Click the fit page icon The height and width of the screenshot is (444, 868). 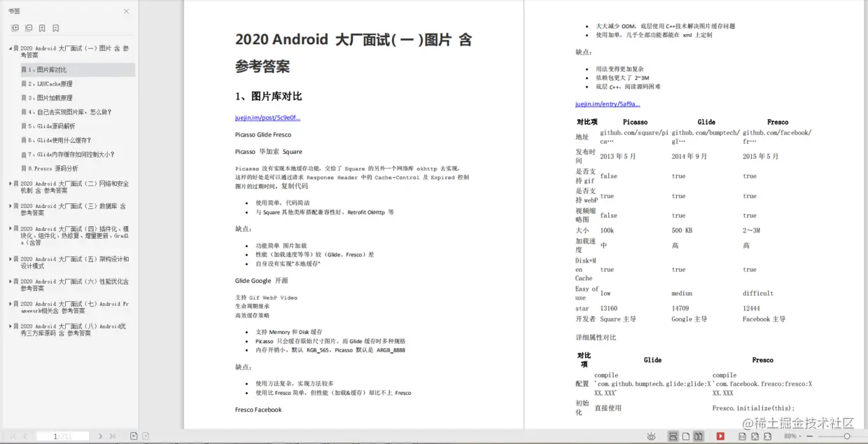(755, 436)
